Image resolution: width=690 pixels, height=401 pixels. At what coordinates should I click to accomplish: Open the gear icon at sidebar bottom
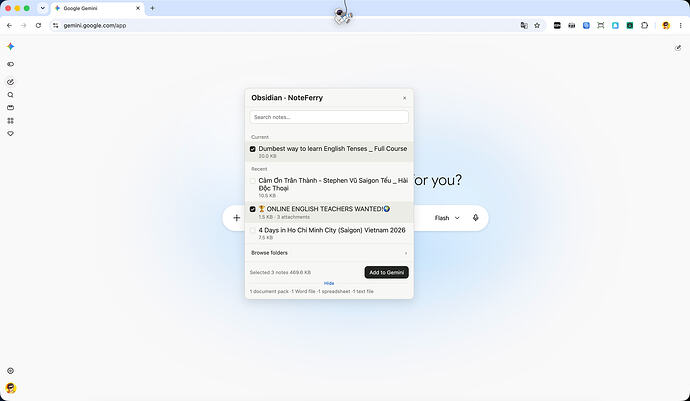coord(11,371)
